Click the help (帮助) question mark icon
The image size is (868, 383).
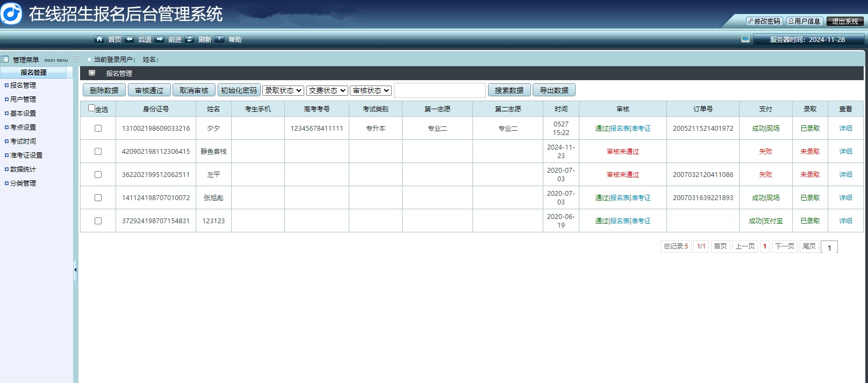click(x=219, y=39)
